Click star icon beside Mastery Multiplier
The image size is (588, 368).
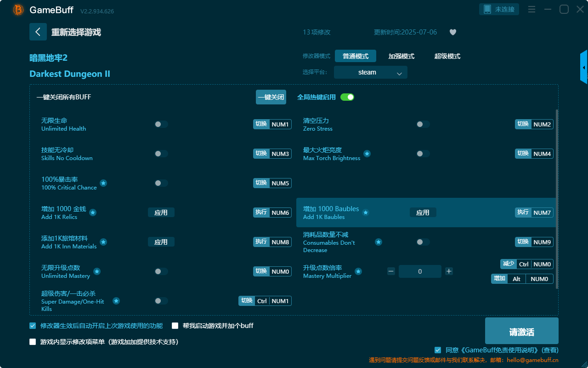[x=358, y=271]
